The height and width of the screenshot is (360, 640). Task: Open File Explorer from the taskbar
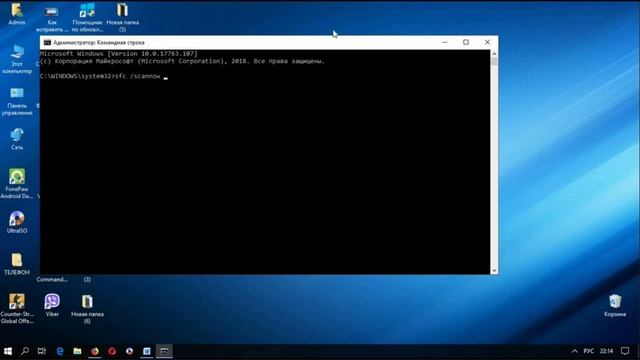pyautogui.click(x=77, y=351)
